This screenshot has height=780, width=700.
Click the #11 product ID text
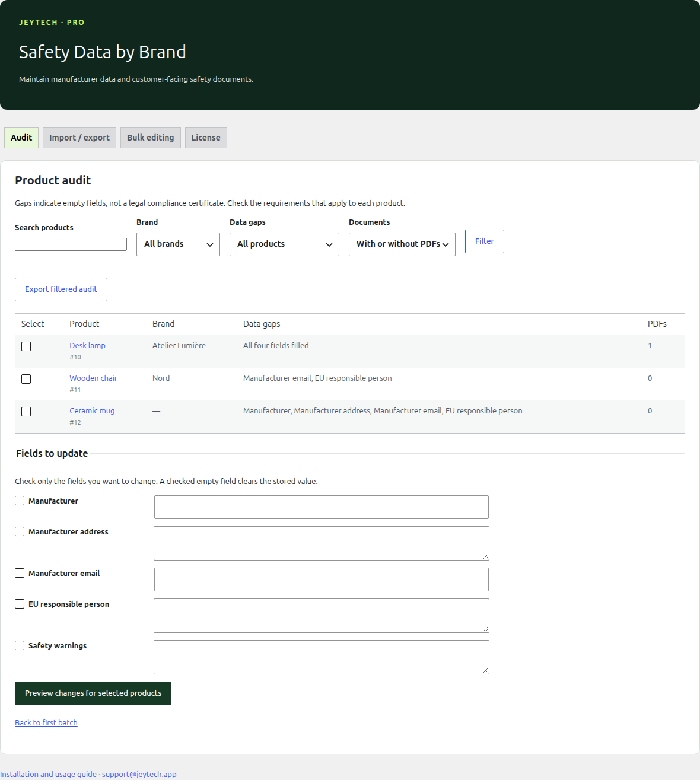(75, 390)
